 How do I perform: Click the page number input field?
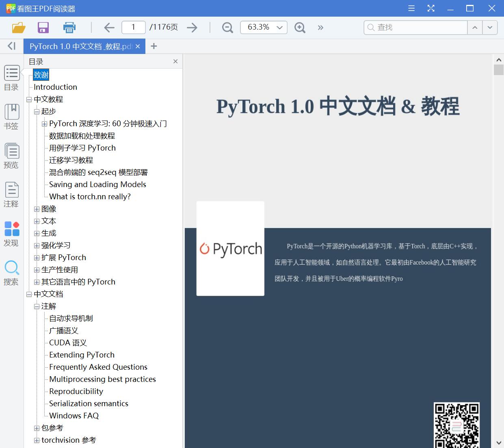click(133, 27)
